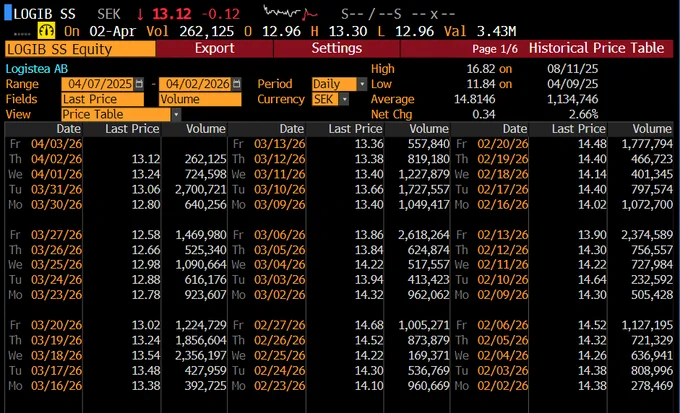Click volume value 2,700,721 for 03/31/26

point(201,190)
